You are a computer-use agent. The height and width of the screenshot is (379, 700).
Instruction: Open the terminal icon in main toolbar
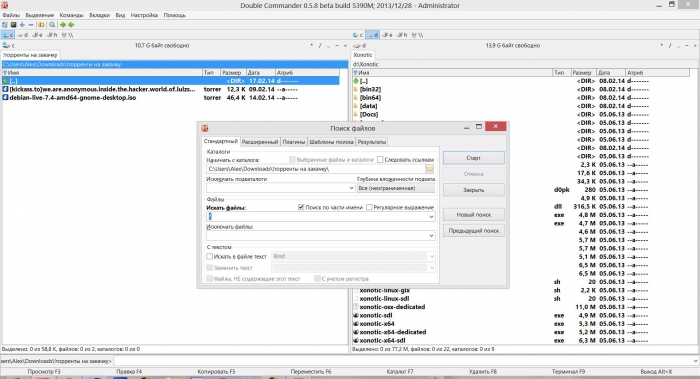[13, 25]
